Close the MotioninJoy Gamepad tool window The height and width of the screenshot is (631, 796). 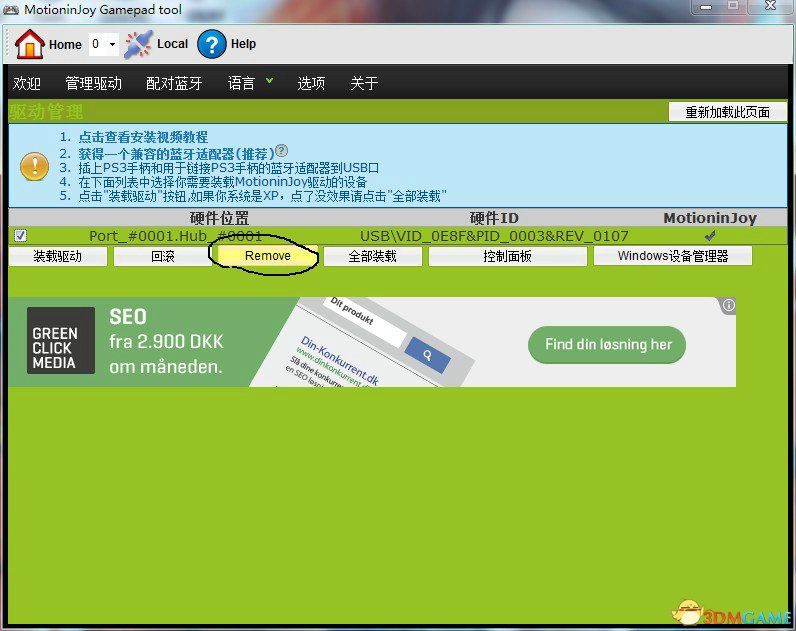point(771,6)
